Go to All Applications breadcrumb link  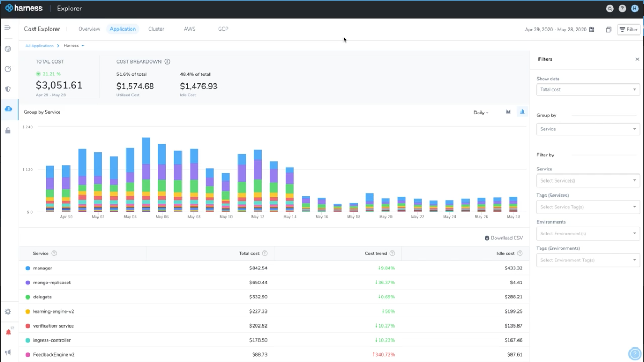pyautogui.click(x=39, y=46)
